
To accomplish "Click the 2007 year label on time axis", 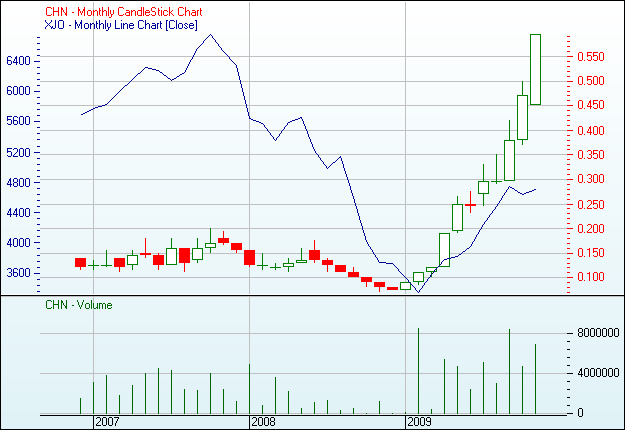I will [x=107, y=422].
